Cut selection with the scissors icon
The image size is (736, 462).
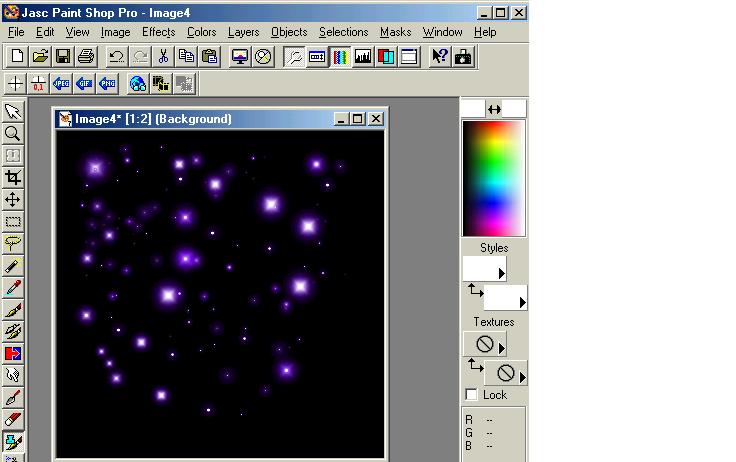click(163, 57)
